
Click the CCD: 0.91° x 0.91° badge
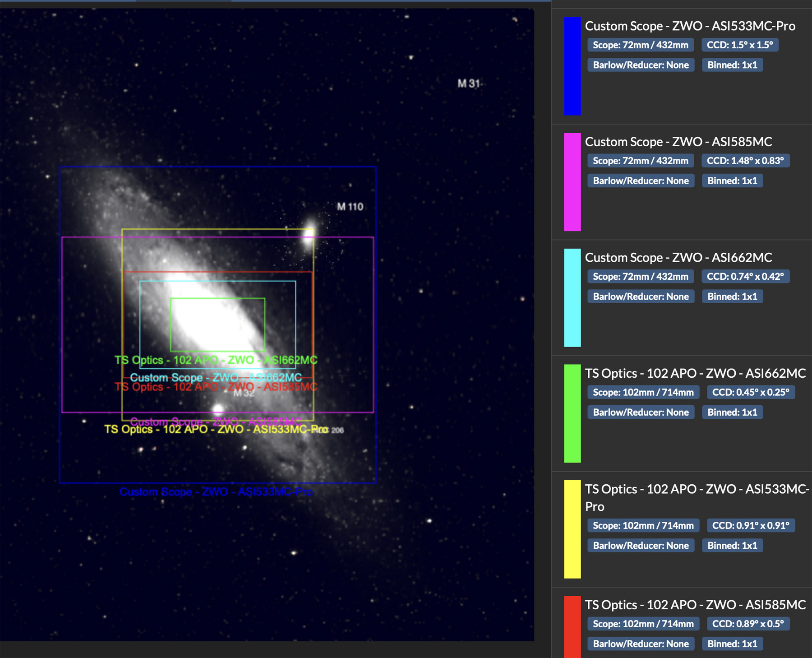click(751, 525)
